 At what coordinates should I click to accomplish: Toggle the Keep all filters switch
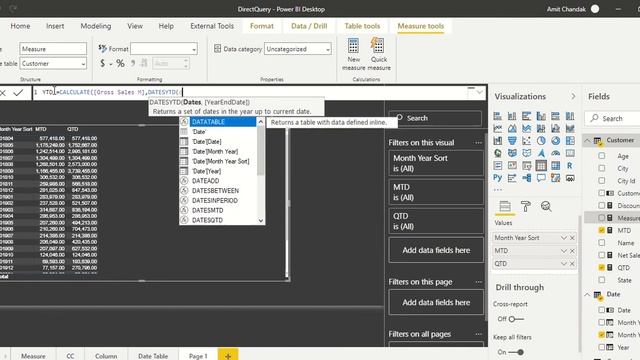(517, 352)
